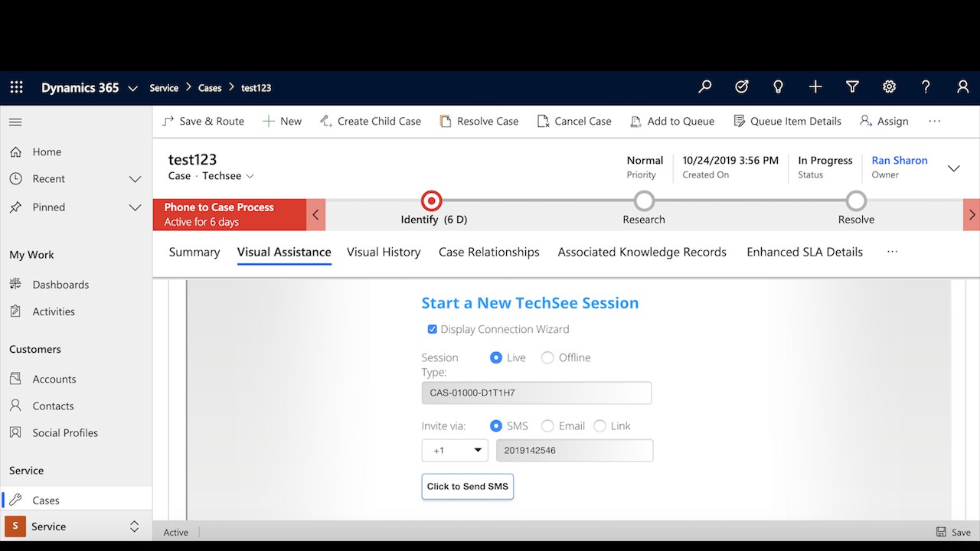Expand the Recent sidebar section
Screen dimensions: 980x551
135,179
